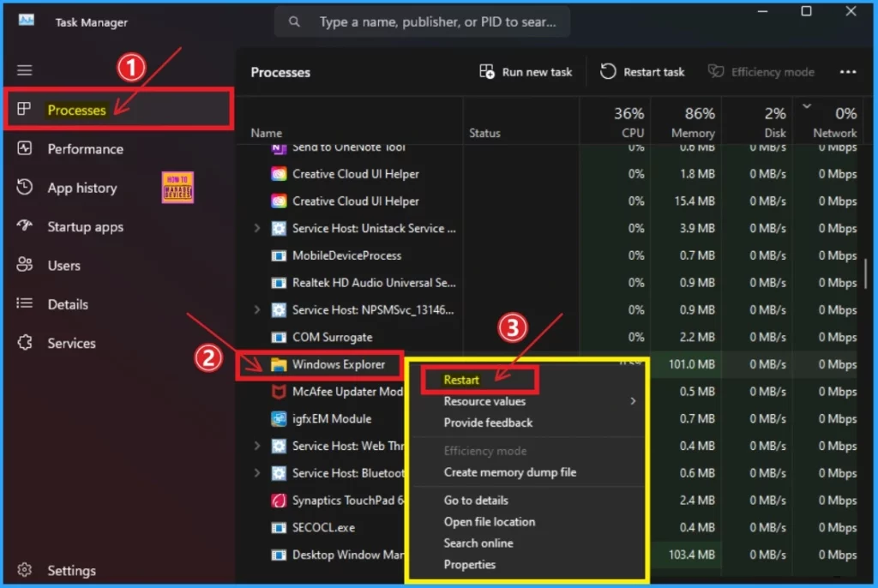
Task: Click the Details list icon
Action: [x=24, y=303]
